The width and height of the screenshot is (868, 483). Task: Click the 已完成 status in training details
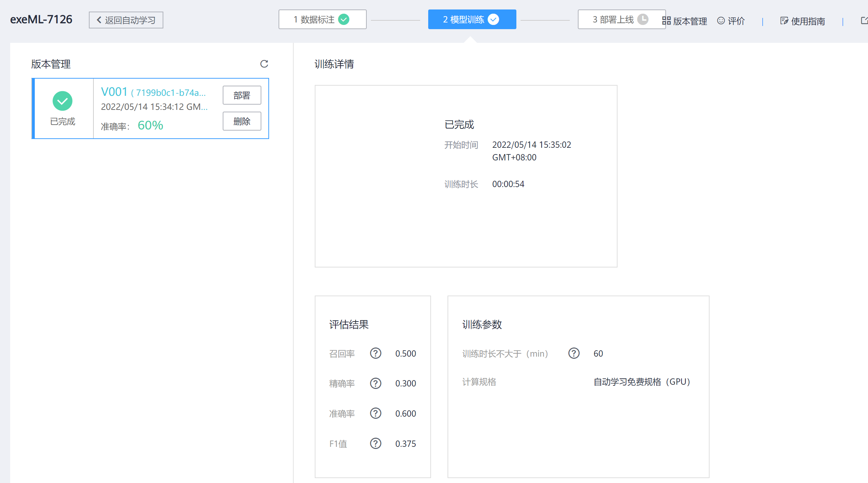pos(459,124)
